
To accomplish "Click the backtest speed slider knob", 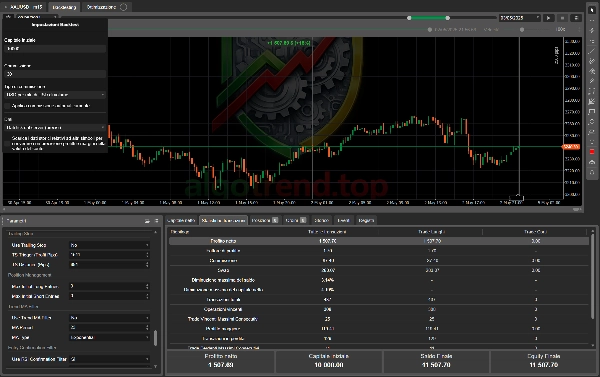I will [x=522, y=29].
